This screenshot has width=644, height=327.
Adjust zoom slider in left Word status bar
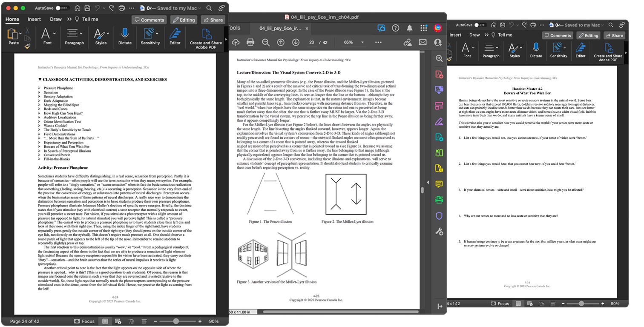175,321
